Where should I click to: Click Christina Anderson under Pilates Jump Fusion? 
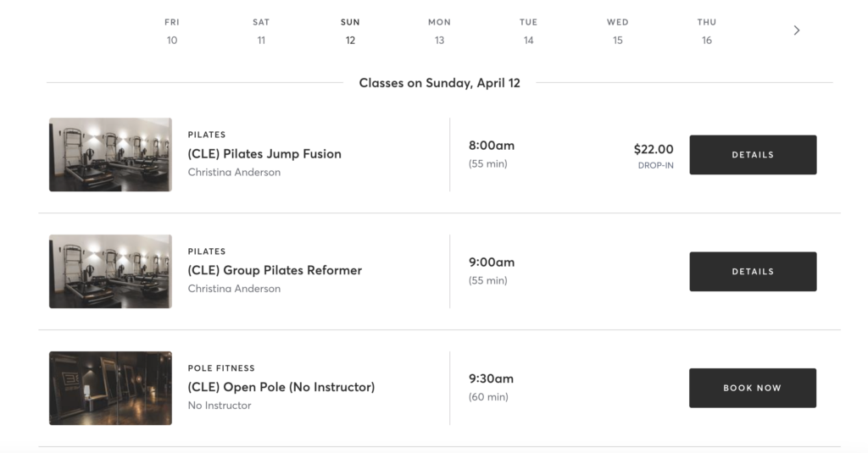pyautogui.click(x=234, y=173)
